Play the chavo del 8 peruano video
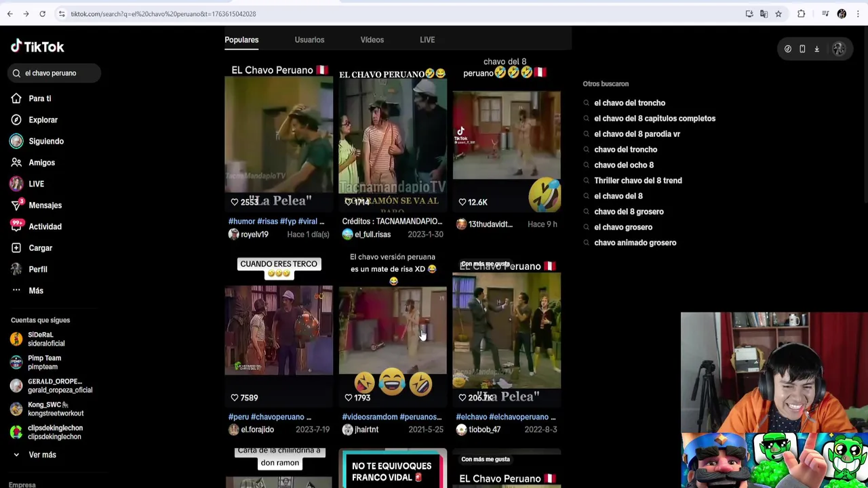The width and height of the screenshot is (868, 488). tap(507, 136)
